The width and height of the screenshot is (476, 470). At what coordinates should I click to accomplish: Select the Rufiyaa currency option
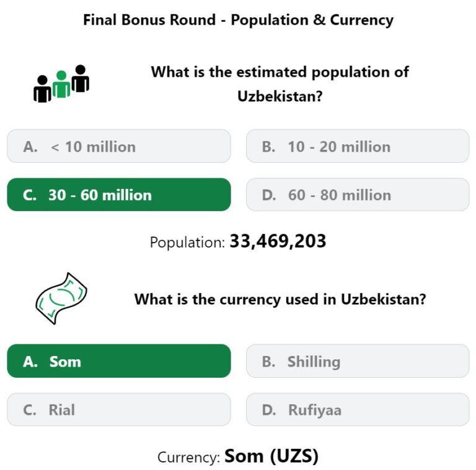tap(358, 409)
